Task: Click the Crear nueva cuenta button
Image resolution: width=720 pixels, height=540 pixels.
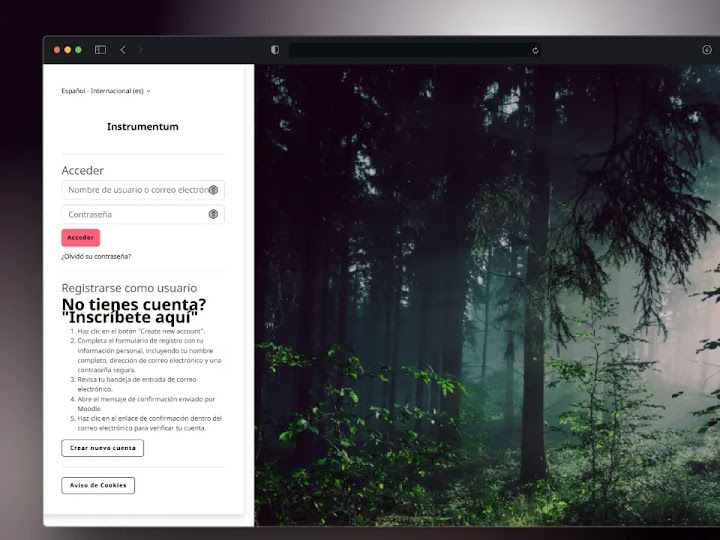Action: (102, 448)
